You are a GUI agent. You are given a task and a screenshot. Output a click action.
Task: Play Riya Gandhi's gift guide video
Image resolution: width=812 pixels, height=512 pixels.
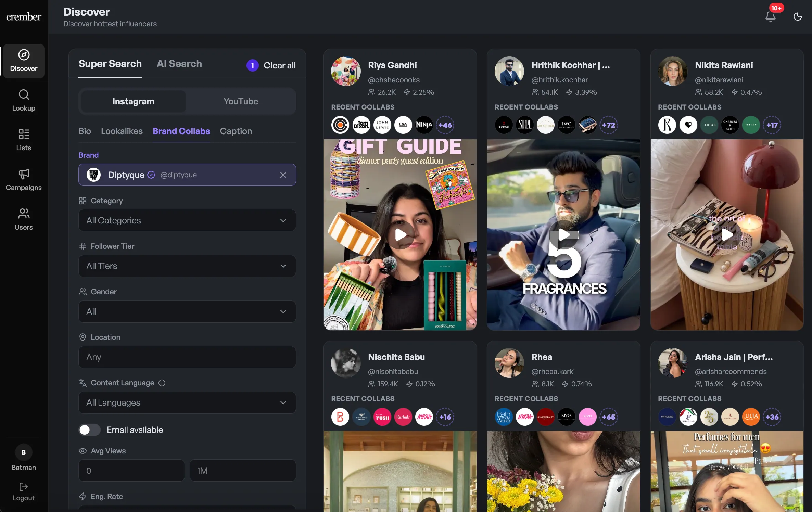[x=401, y=235]
